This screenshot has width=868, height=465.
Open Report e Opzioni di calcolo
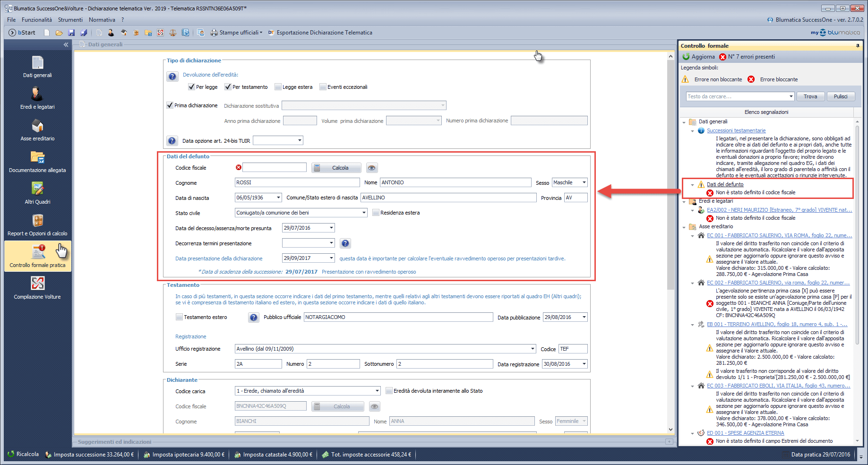(37, 225)
